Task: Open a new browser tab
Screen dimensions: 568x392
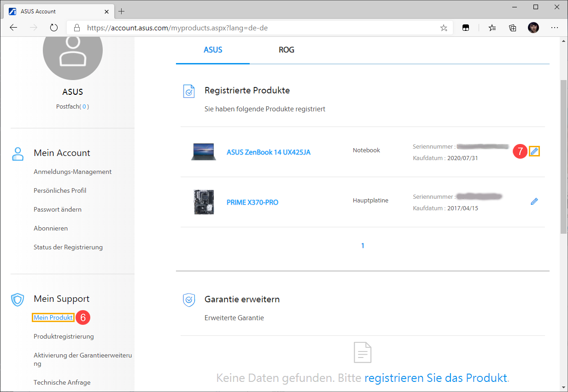Action: pos(122,12)
